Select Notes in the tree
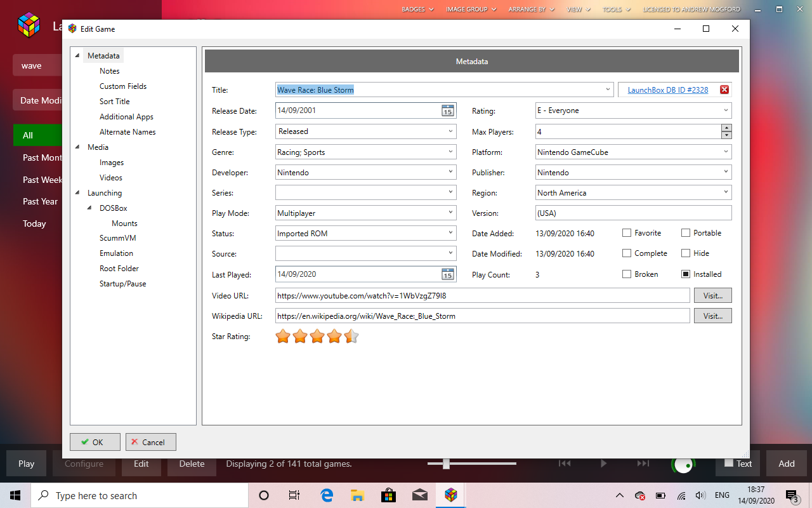812x508 pixels. coord(110,71)
